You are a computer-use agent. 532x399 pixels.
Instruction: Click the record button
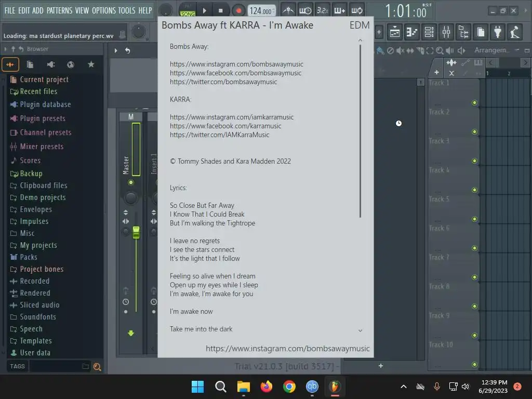238,10
